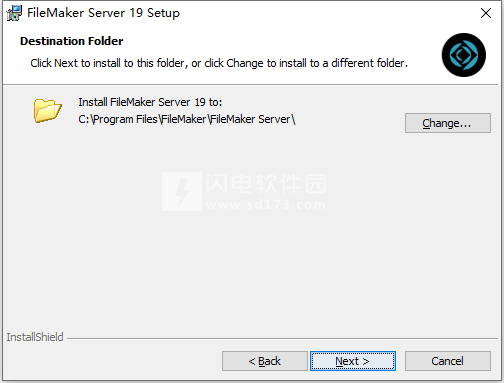Click the 'Install FileMaker Server 19 to:' label
The image size is (504, 383).
(150, 102)
